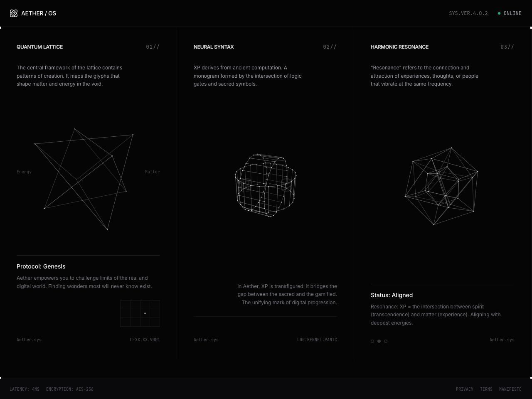Select the filled middle pagination dot

[379, 341]
